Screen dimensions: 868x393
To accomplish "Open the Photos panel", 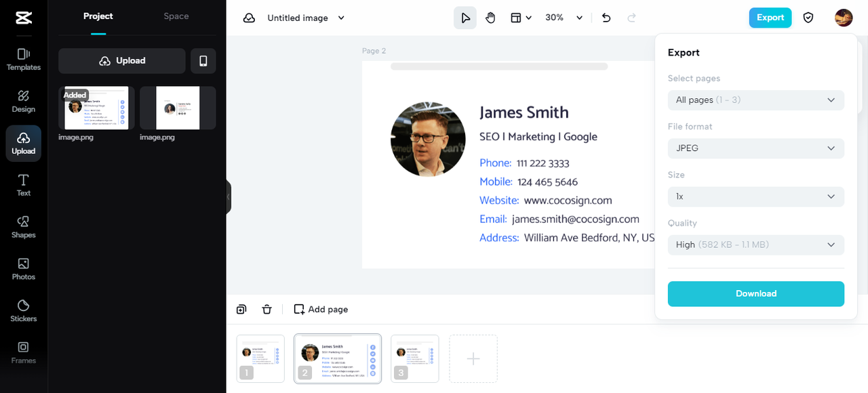I will 23,269.
